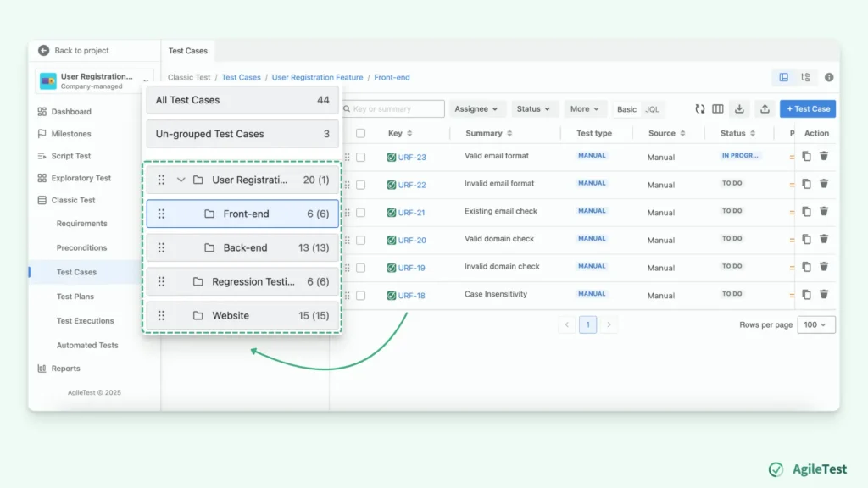Collapse the User Registration folder chevron

click(181, 180)
